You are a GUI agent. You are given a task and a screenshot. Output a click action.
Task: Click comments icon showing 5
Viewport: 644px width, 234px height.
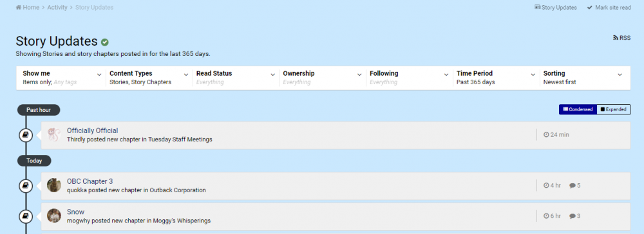575,186
